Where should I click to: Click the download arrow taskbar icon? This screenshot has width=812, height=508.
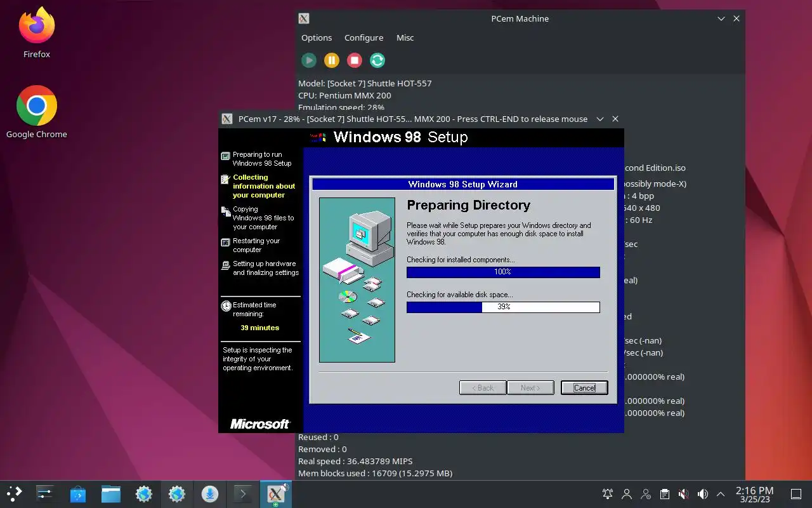(x=210, y=493)
